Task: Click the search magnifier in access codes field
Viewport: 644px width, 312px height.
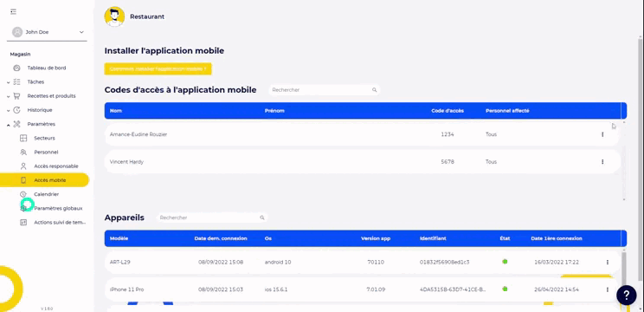Action: coord(374,90)
